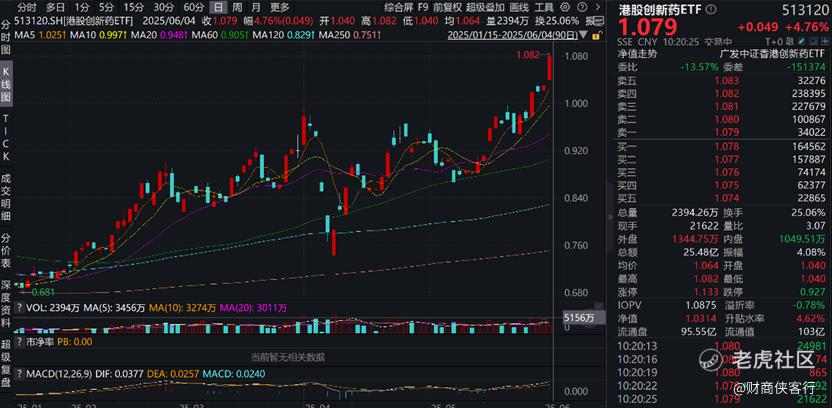The height and width of the screenshot is (408, 832).
Task: Switch to 分时 chart period
Action: (28, 7)
